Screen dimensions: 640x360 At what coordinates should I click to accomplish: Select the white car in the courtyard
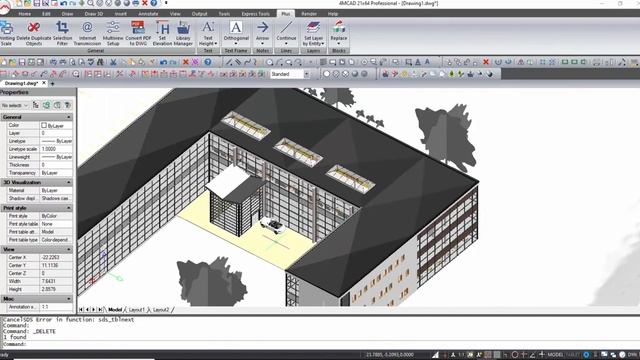click(272, 225)
